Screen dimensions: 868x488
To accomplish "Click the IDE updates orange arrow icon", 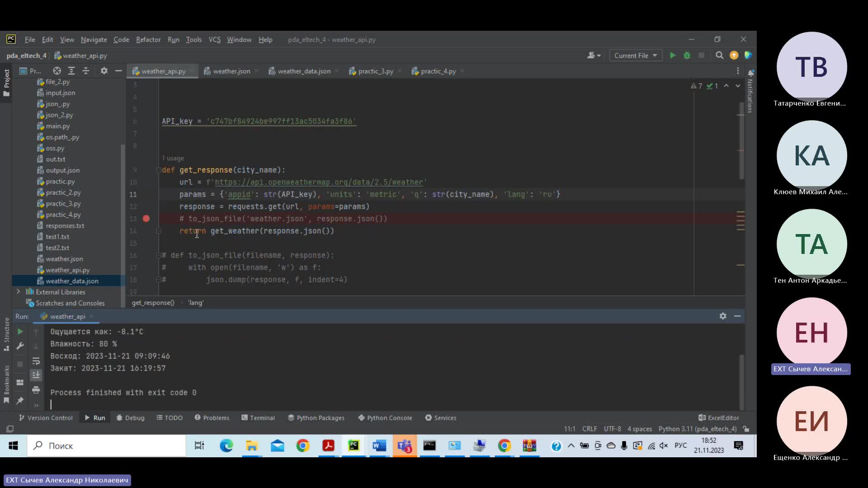I will point(734,55).
